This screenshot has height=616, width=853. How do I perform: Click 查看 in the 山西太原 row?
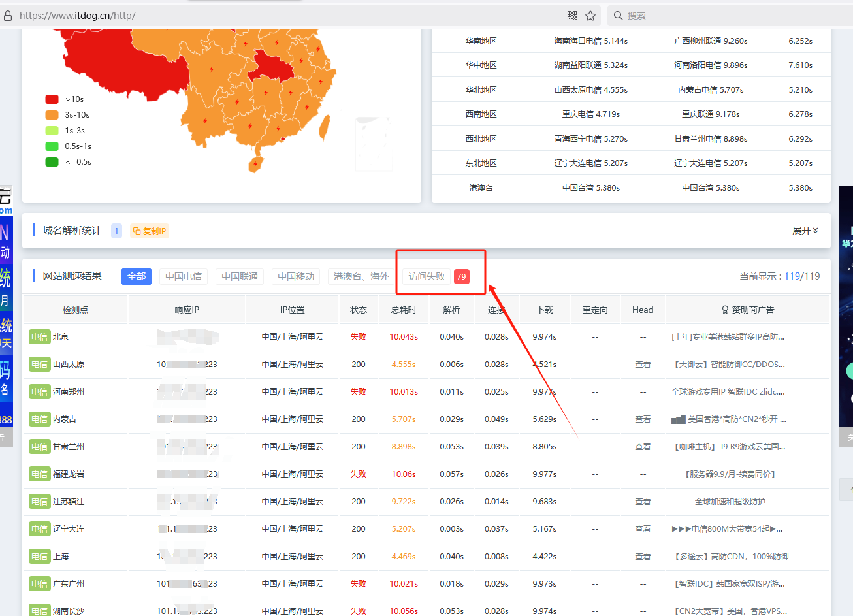click(x=643, y=365)
